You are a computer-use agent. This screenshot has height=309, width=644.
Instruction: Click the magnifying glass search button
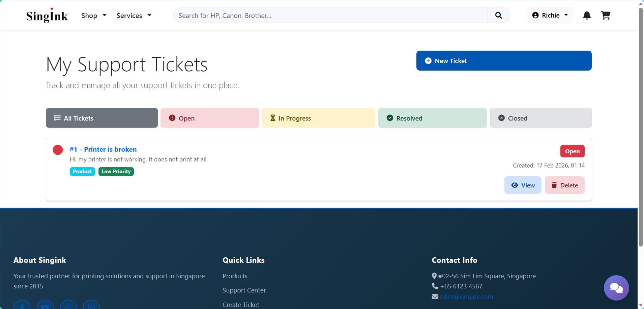(x=498, y=15)
